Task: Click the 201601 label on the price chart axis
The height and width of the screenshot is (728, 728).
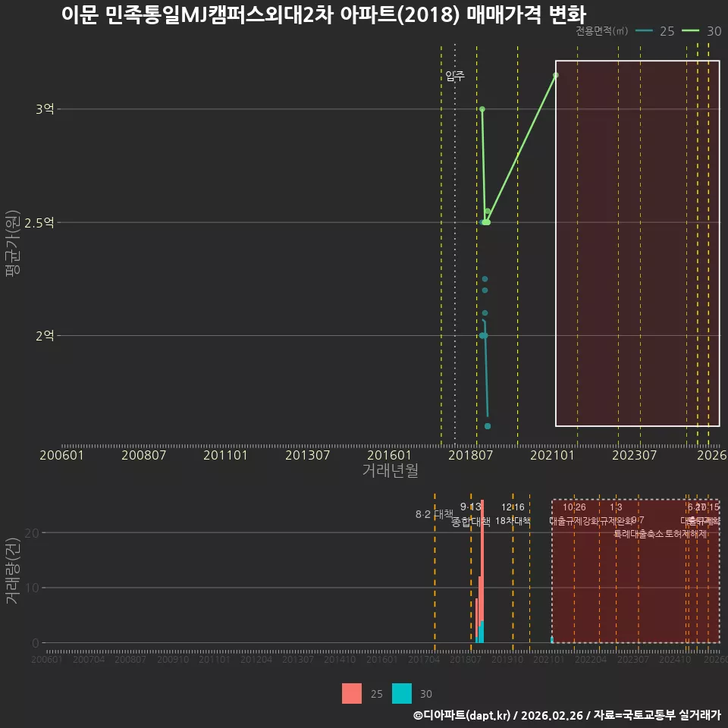Action: (x=389, y=455)
